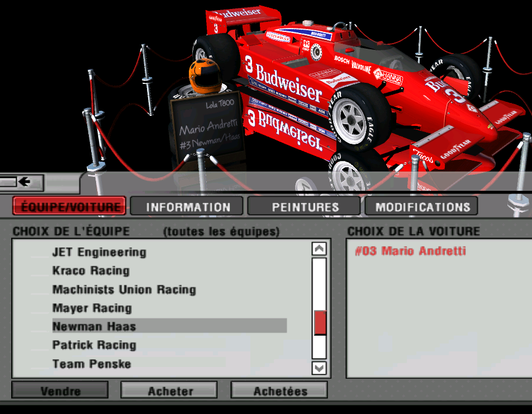Click the orange helmet in showroom

[205, 76]
